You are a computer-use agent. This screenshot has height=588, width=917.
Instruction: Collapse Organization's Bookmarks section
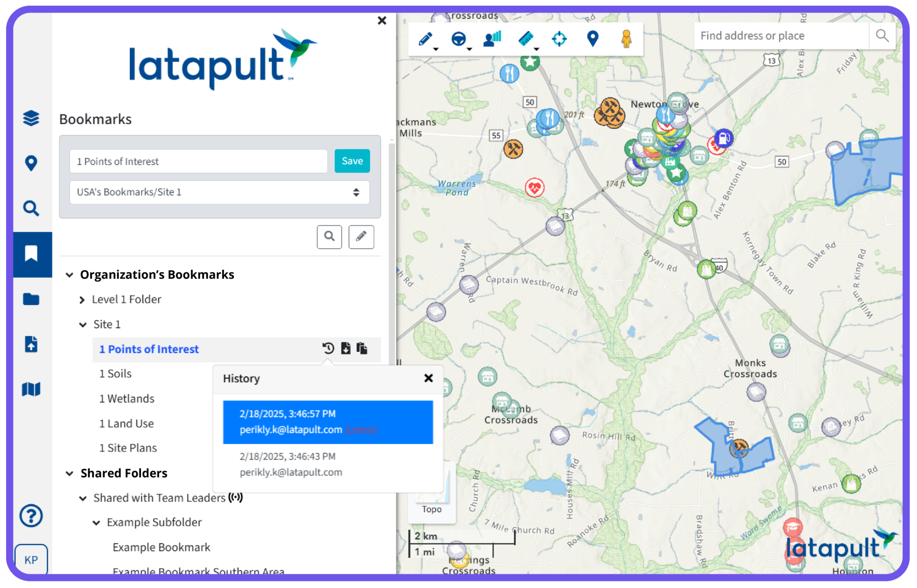[x=70, y=275]
